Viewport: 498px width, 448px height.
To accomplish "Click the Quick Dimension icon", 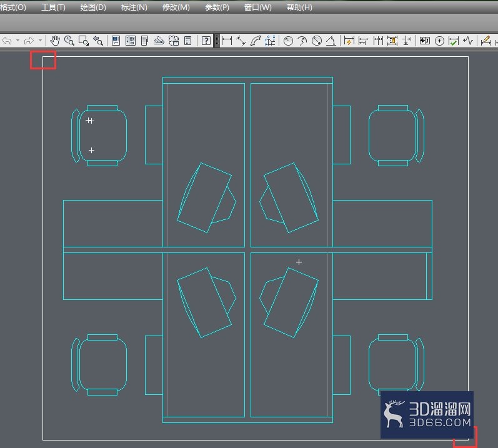I will [x=349, y=41].
